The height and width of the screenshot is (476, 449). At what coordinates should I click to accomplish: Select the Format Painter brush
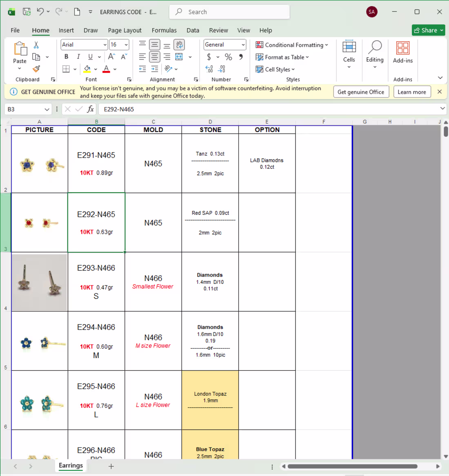(x=36, y=69)
